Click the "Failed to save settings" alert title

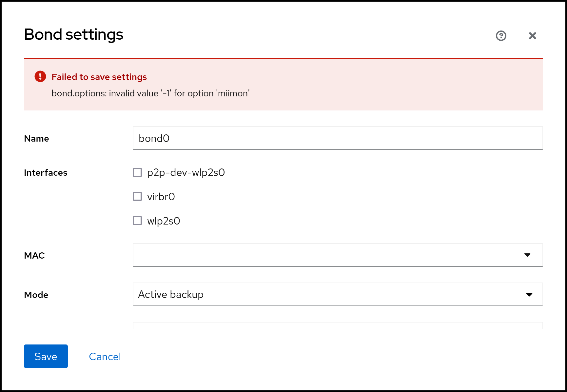99,77
